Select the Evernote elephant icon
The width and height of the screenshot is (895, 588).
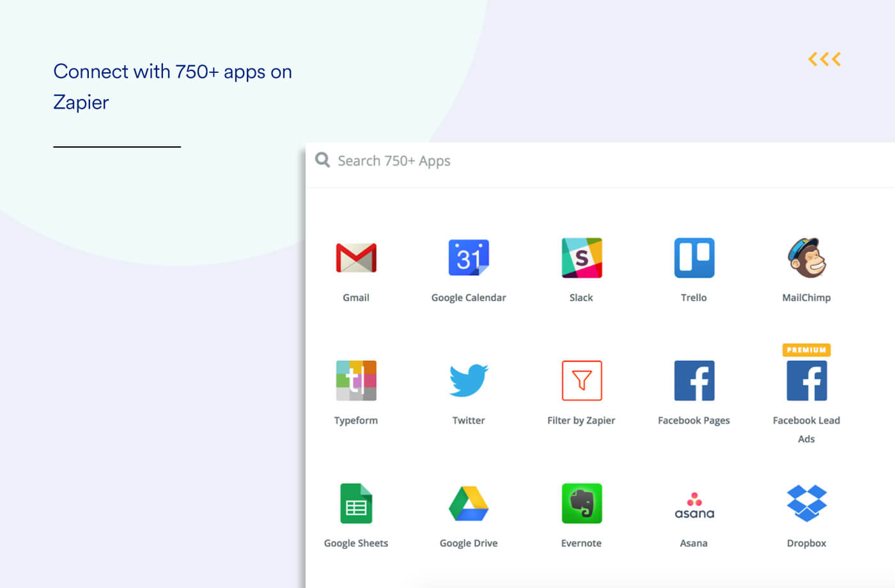pos(582,503)
